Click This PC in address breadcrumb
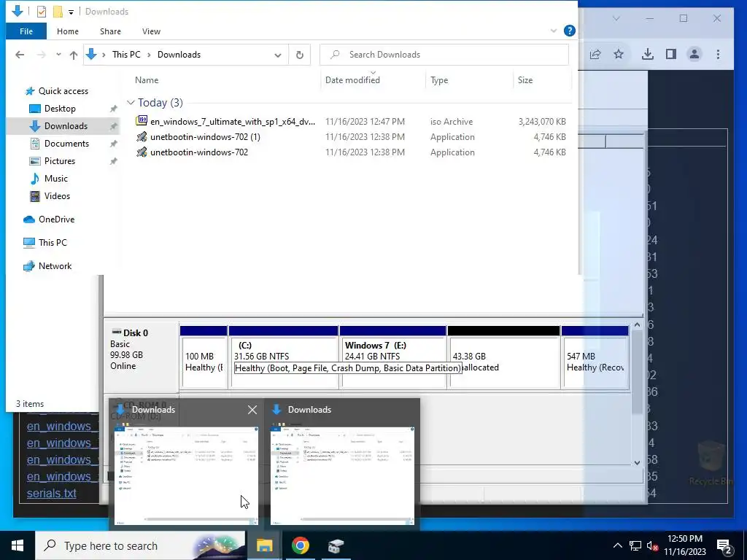The width and height of the screenshot is (747, 560). (x=126, y=55)
